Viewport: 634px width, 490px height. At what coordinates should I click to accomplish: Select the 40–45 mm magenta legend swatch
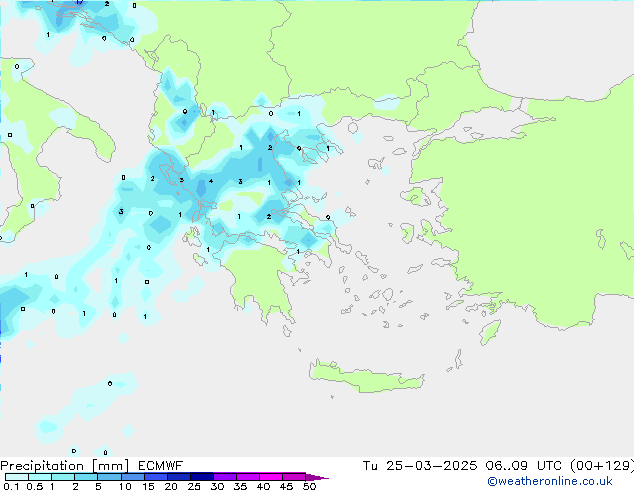pos(271,477)
